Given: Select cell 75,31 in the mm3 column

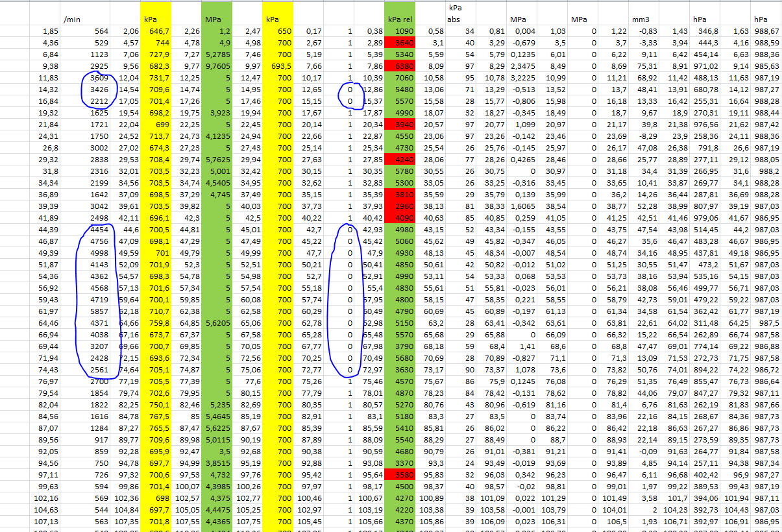Looking at the screenshot, I should [642, 66].
